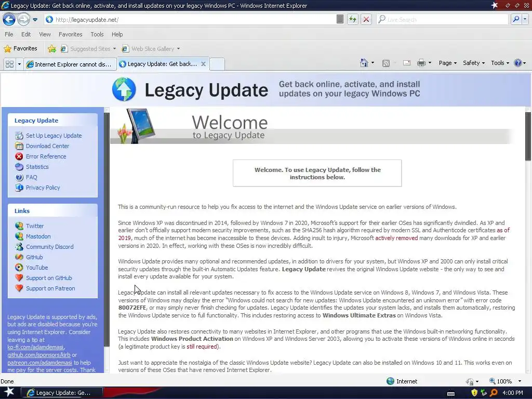Open the 'actively removed' link
The image size is (532, 399).
pyautogui.click(x=396, y=238)
